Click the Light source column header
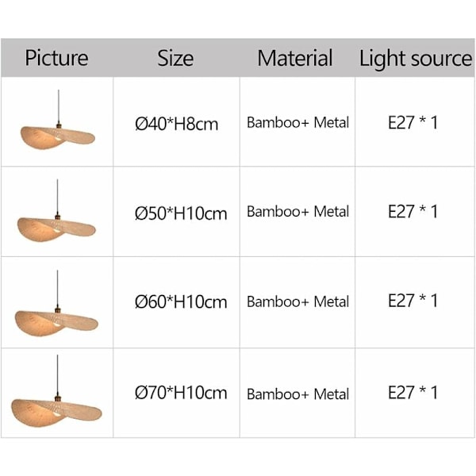Screen dimensions: 476x476 (415, 58)
